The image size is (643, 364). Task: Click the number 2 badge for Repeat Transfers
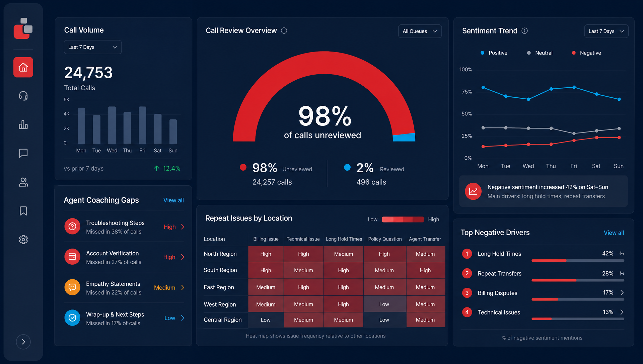pyautogui.click(x=467, y=273)
